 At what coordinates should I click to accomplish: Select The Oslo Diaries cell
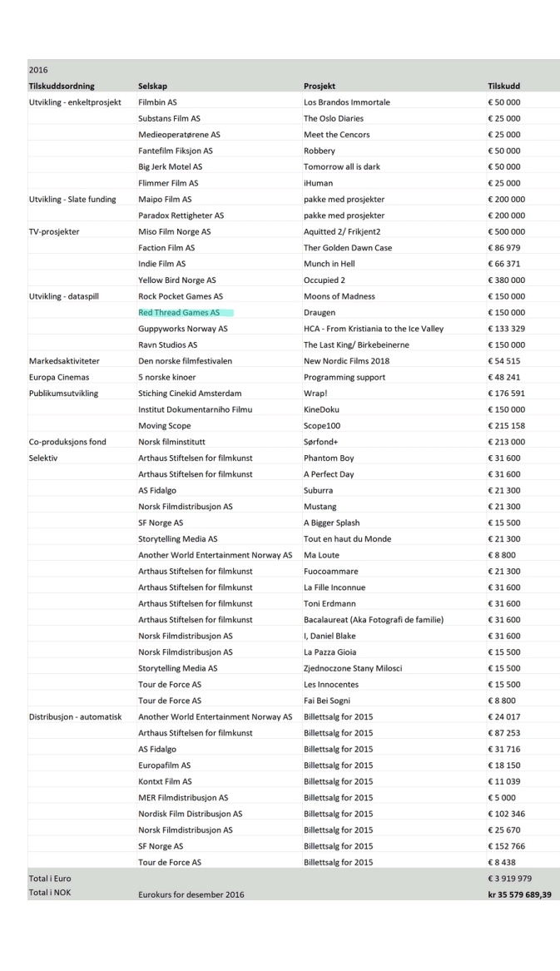click(x=334, y=118)
